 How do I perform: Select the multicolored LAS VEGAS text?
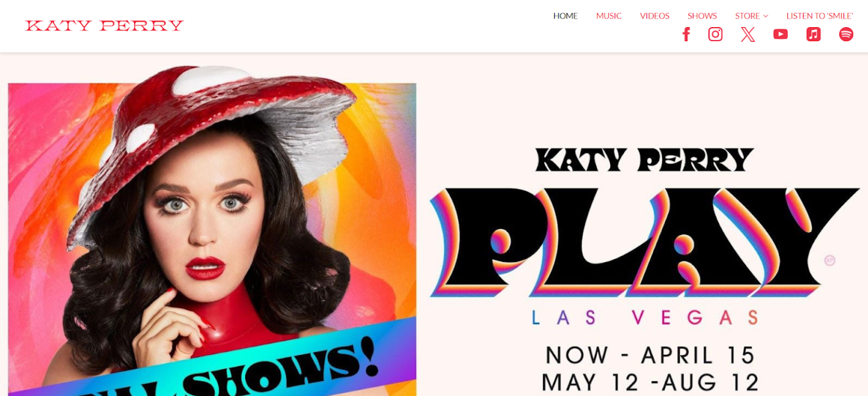644,317
